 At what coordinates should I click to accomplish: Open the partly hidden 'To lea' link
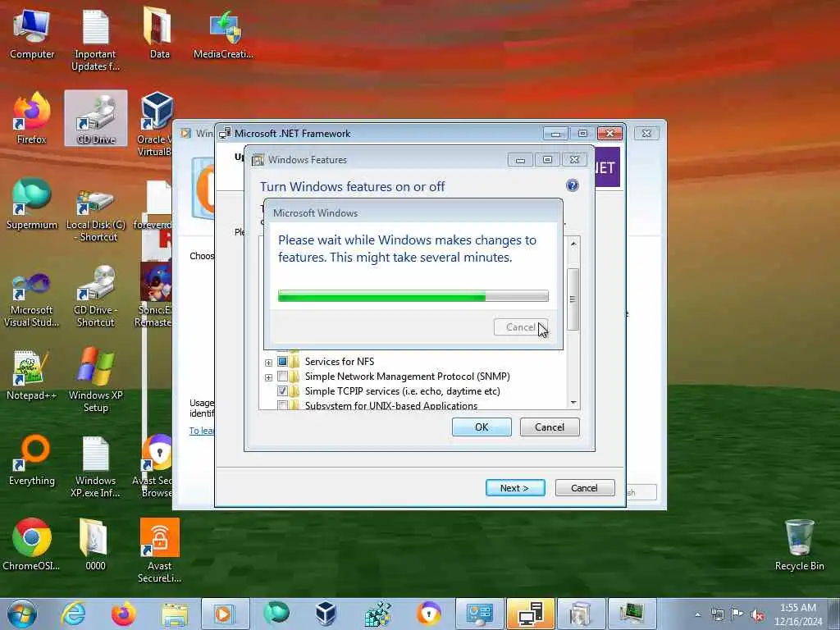pos(202,431)
